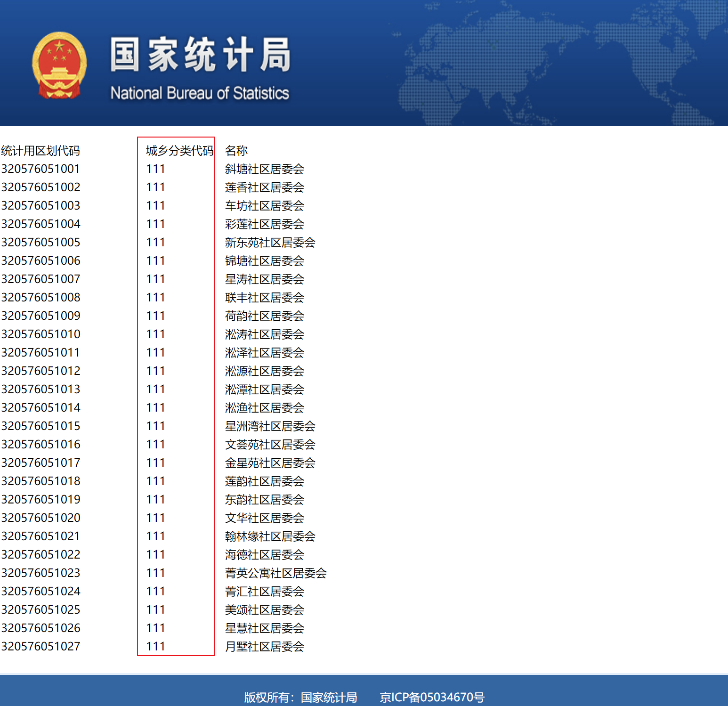Click the name 星涛社区居委会

265,279
